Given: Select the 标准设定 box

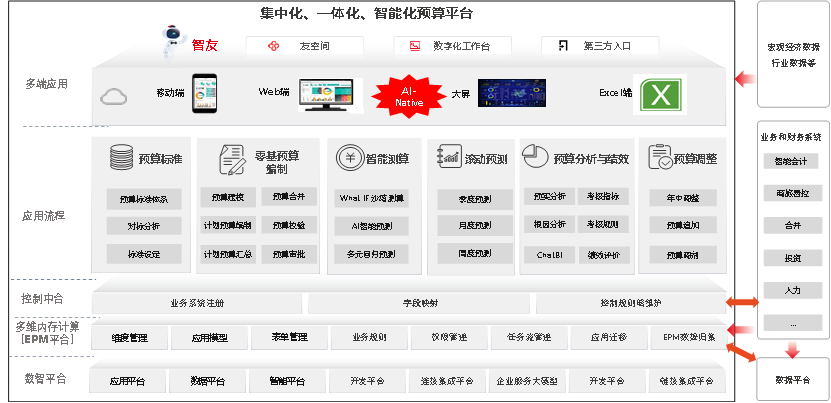Looking at the screenshot, I should (x=144, y=254).
